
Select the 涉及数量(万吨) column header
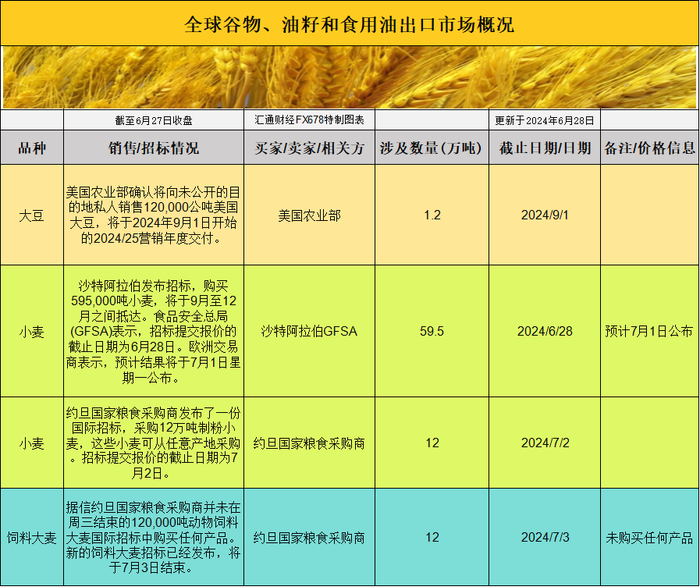click(432, 148)
